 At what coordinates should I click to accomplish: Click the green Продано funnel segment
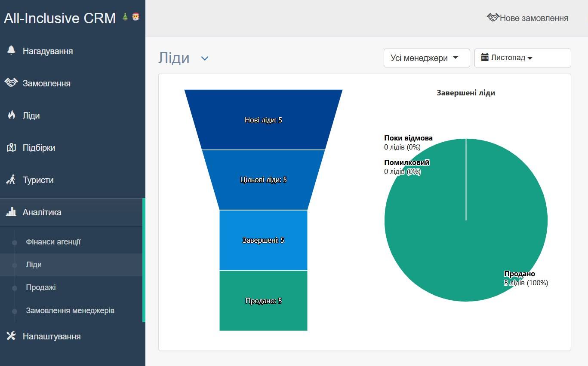tap(263, 301)
